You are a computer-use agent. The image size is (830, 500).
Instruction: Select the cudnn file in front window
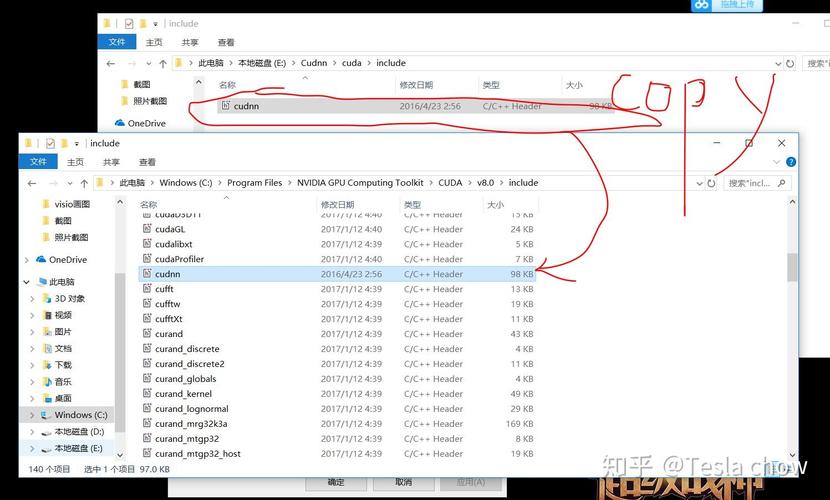point(337,274)
